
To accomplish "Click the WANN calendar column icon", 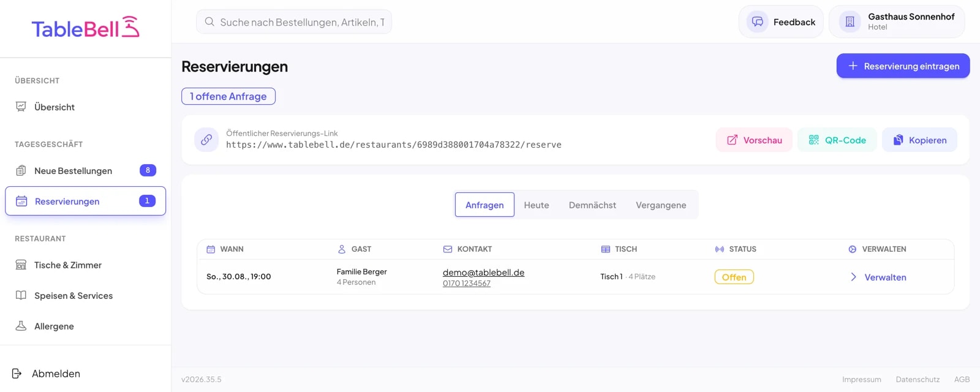I will coord(211,249).
